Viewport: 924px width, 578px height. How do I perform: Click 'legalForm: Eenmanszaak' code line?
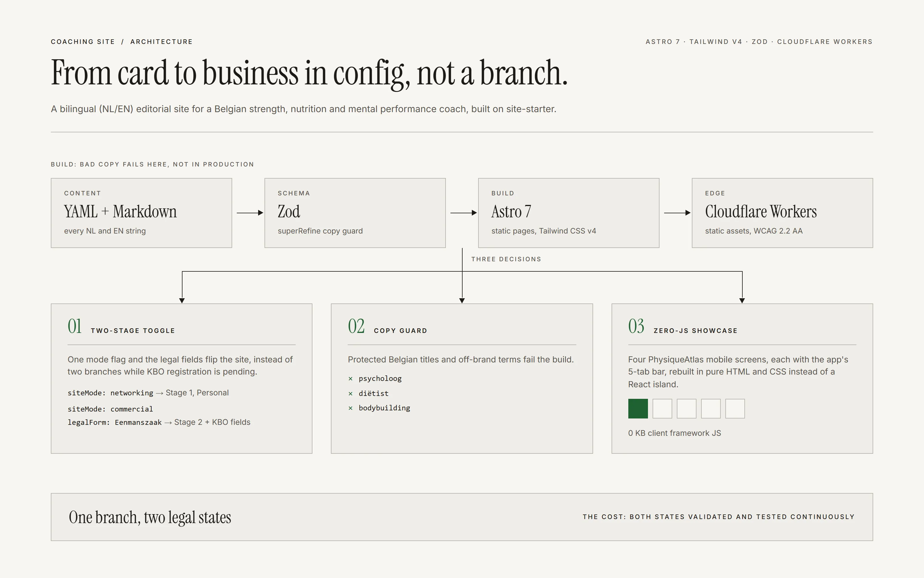coord(115,423)
